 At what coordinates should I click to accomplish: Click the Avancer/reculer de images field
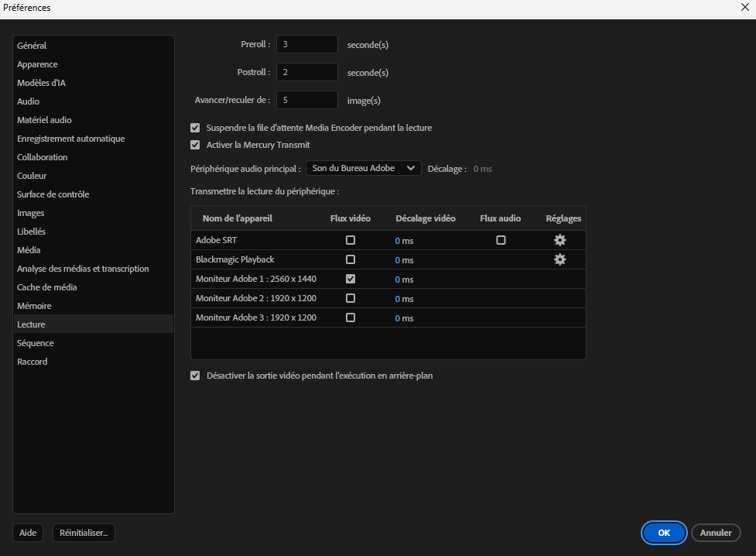pos(306,100)
